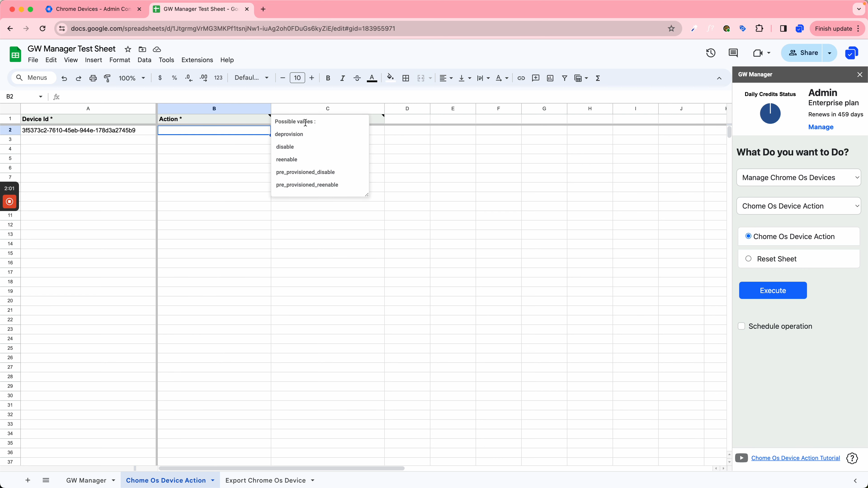Open comments panel icon near Share

coord(733,53)
